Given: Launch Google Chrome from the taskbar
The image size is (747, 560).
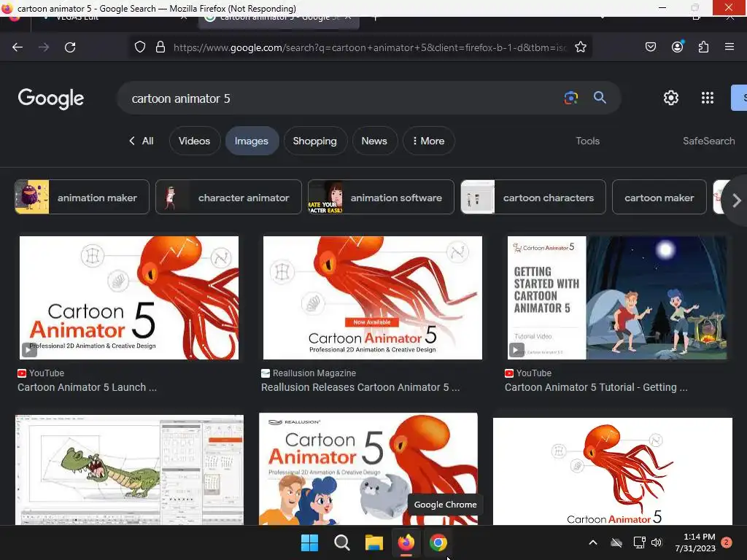Looking at the screenshot, I should tap(438, 542).
